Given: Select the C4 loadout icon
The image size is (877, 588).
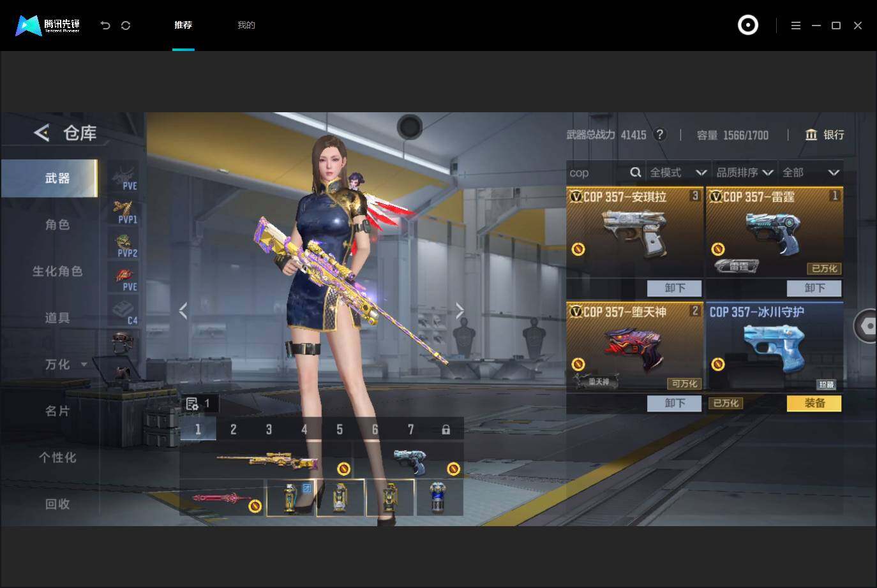Looking at the screenshot, I should (x=124, y=312).
